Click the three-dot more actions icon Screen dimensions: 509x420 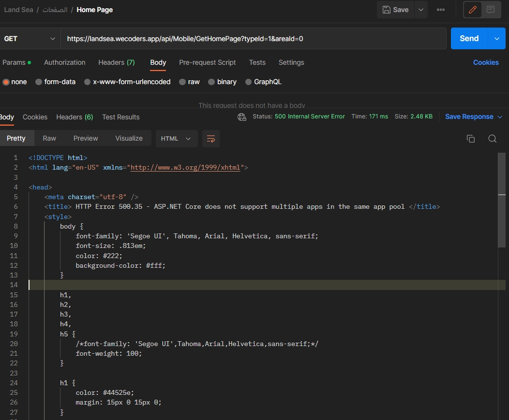coord(440,10)
